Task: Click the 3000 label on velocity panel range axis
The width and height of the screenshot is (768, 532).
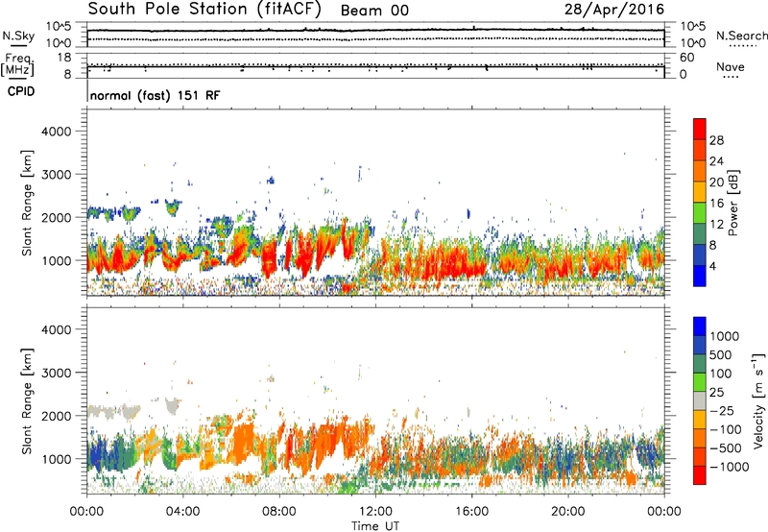Action: 57,373
